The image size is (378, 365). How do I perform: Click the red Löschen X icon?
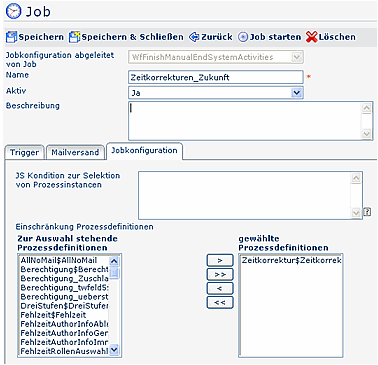coord(311,37)
